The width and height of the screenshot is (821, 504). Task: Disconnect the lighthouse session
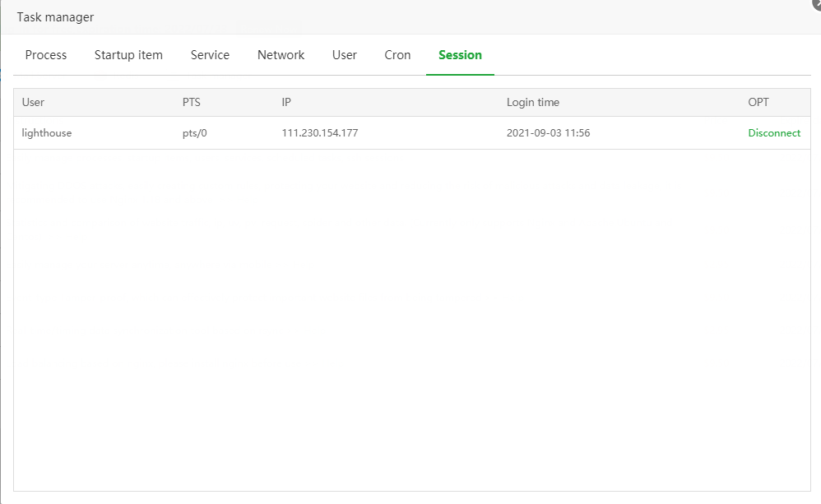click(773, 133)
